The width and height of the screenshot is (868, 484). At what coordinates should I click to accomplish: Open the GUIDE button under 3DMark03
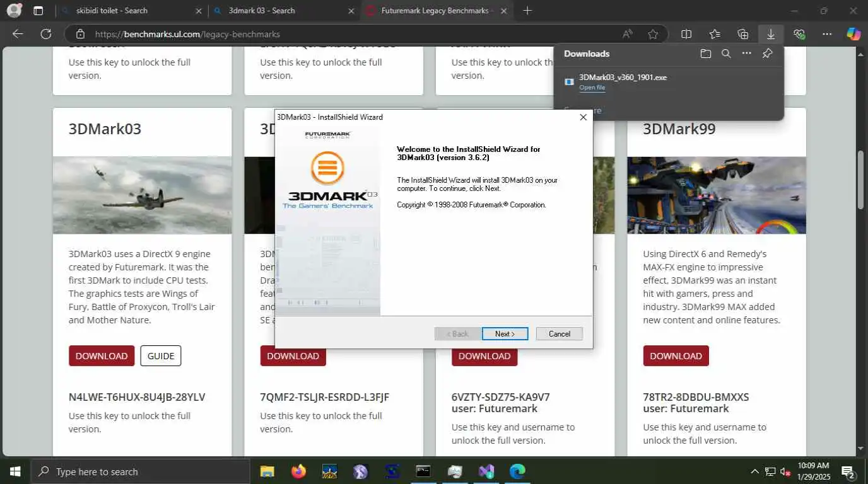click(161, 355)
